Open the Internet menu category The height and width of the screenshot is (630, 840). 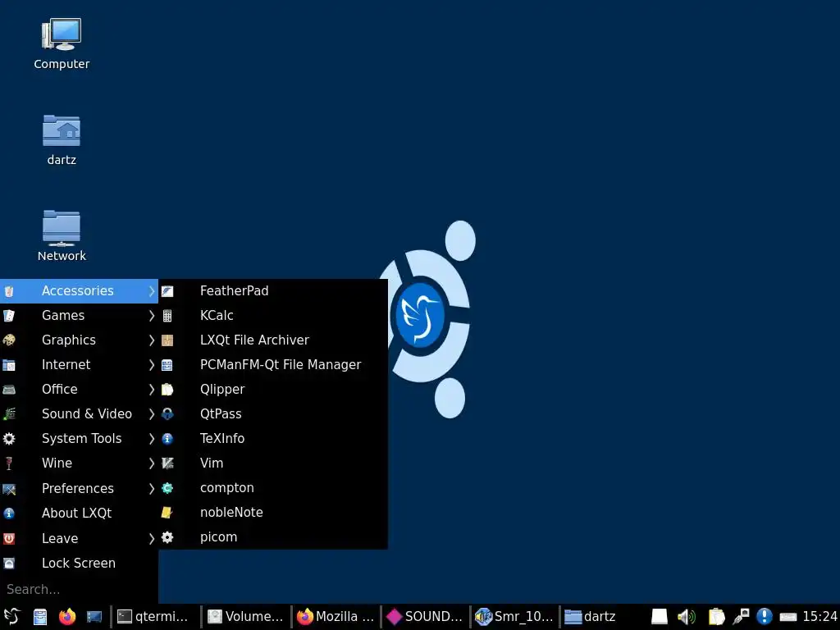pyautogui.click(x=79, y=365)
